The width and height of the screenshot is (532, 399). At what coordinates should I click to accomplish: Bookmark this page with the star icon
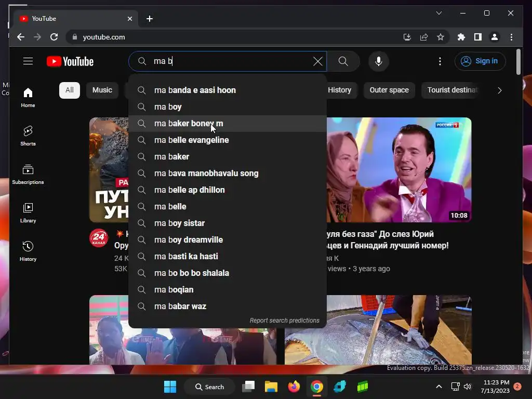(441, 37)
